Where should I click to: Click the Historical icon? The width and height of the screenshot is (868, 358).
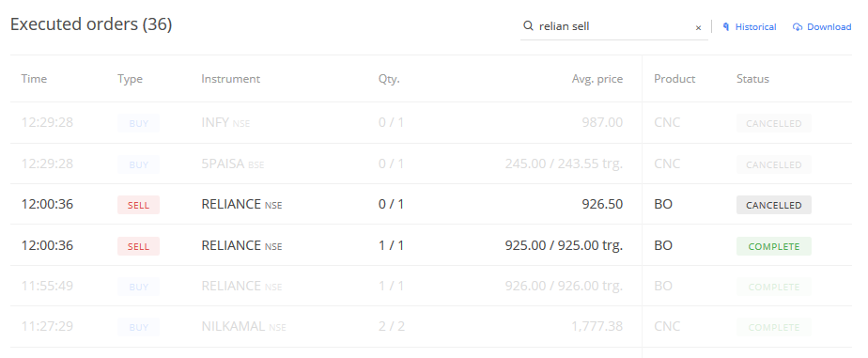click(x=726, y=26)
